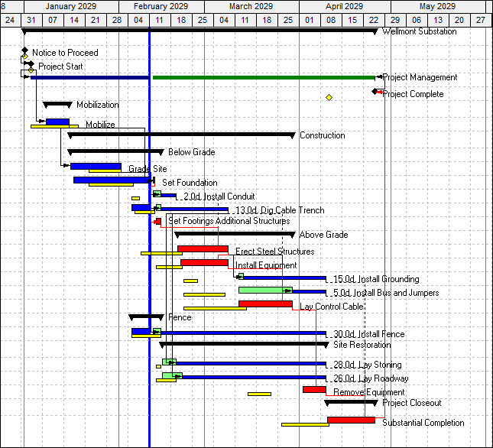The width and height of the screenshot is (493, 448).
Task: Select the light green Install Bus and Jumpers bar
Action: click(x=264, y=290)
